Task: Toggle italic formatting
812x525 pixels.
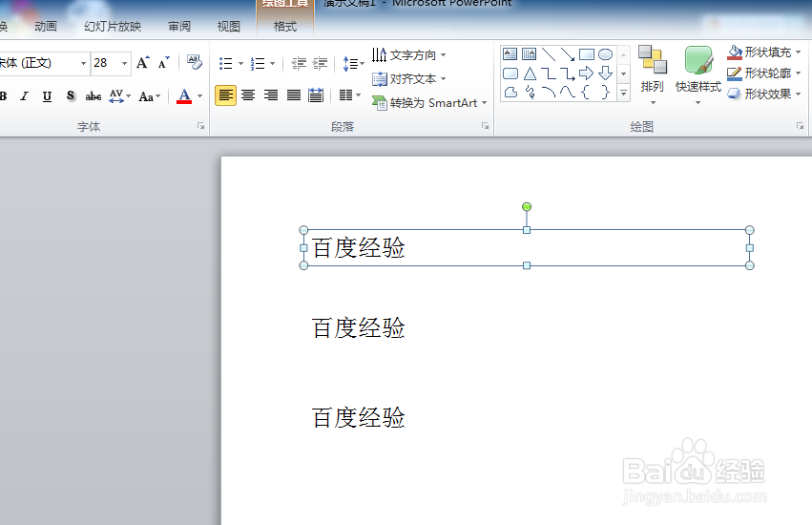Action: tap(25, 95)
